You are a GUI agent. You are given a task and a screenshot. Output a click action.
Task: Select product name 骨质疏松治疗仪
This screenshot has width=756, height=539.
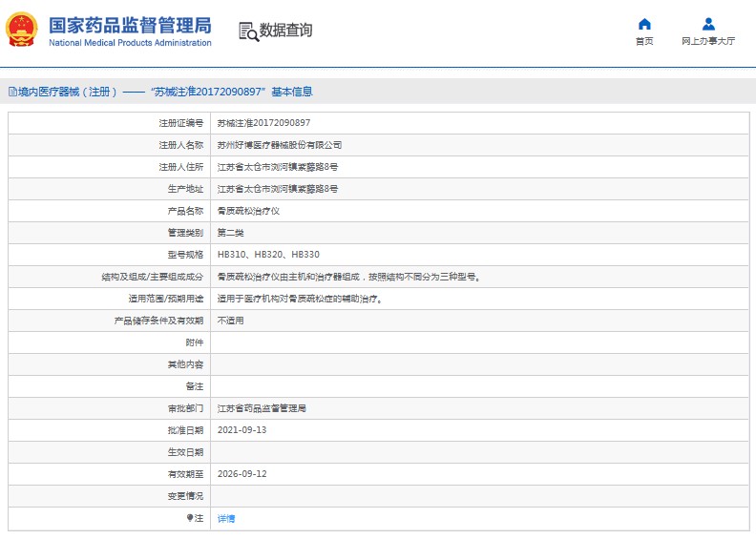tap(248, 211)
